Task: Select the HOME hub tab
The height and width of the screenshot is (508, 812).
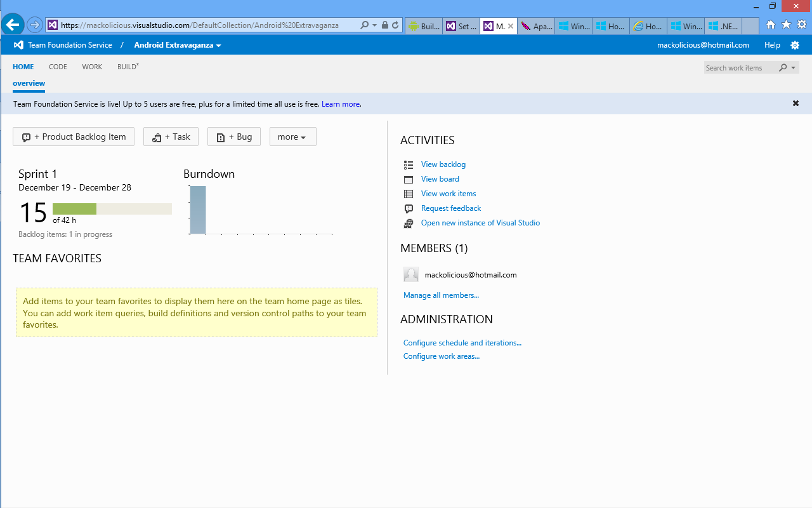Action: click(x=23, y=67)
